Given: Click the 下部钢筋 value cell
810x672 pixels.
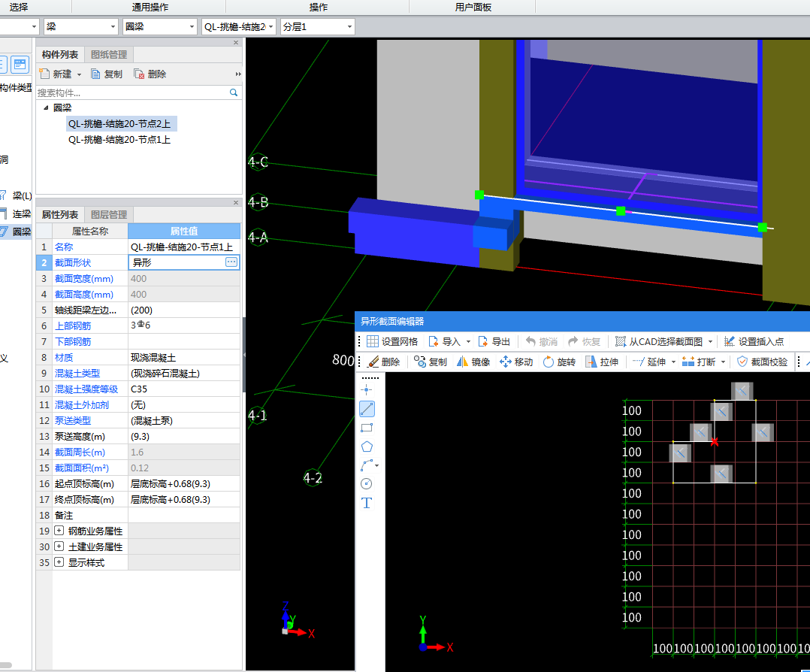Looking at the screenshot, I should coord(184,341).
